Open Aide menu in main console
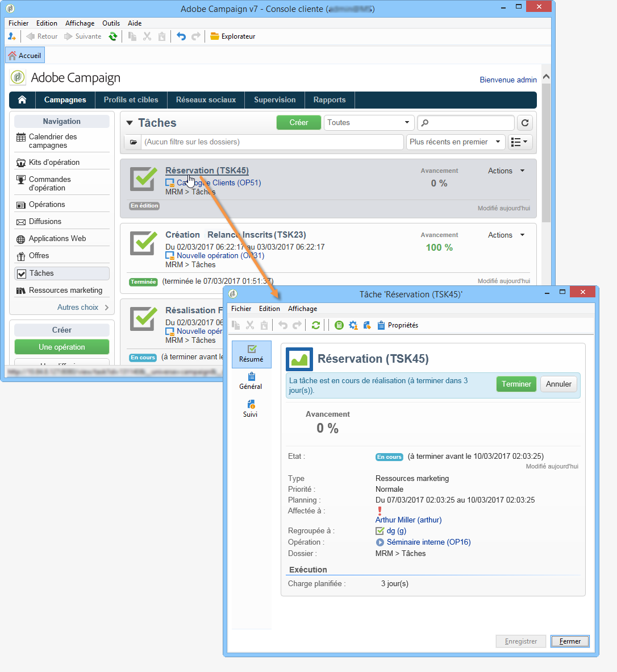This screenshot has height=672, width=617. pyautogui.click(x=135, y=23)
